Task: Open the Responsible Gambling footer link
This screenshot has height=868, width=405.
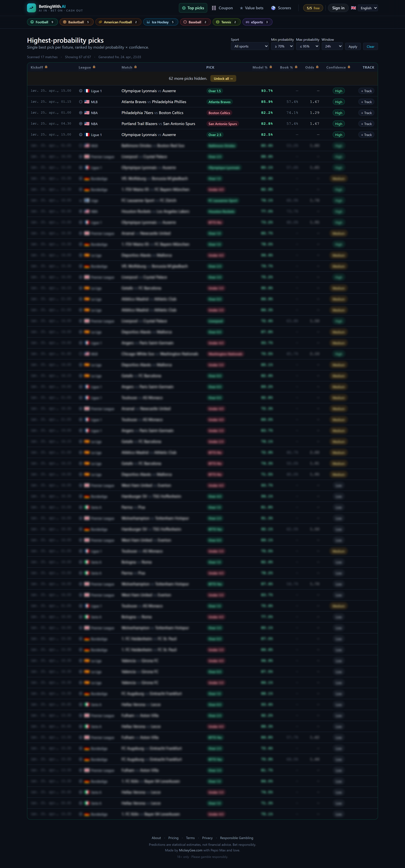Action: pyautogui.click(x=236, y=838)
